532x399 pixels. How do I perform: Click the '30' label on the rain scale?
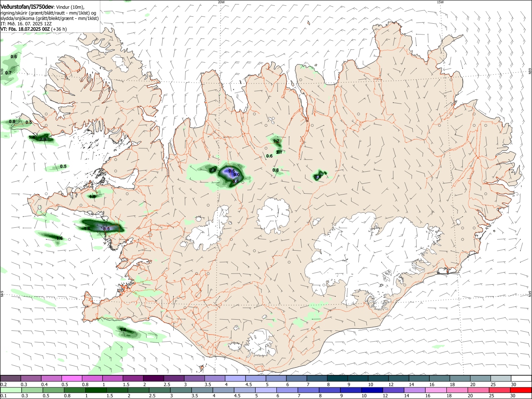click(x=513, y=396)
